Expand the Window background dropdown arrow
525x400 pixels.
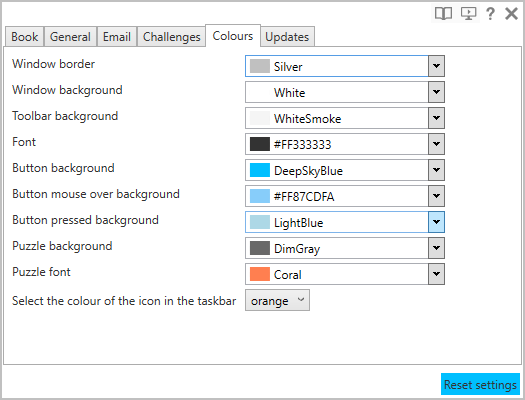coord(436,92)
